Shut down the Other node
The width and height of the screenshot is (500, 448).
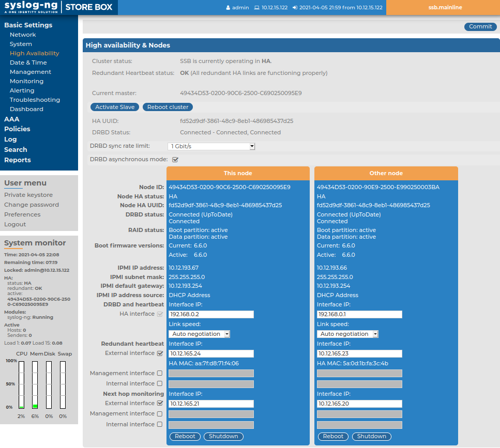371,436
